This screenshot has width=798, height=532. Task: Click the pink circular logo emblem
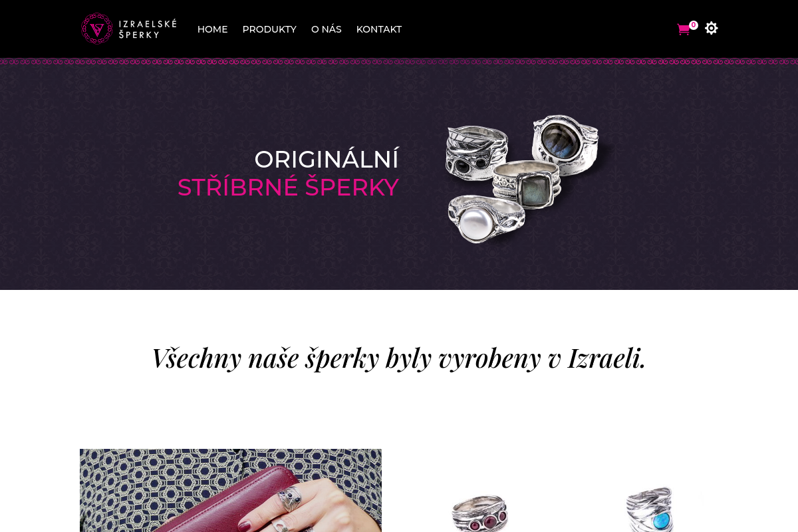click(x=97, y=29)
